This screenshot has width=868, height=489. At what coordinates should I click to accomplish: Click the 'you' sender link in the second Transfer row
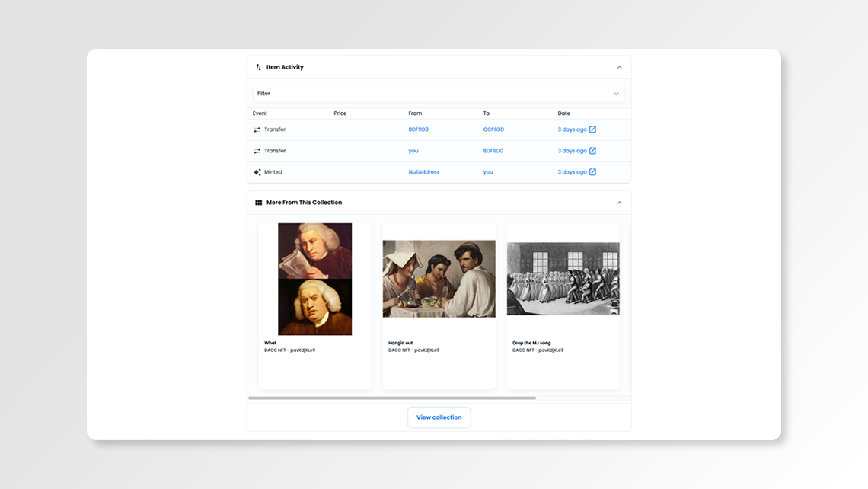(x=413, y=151)
